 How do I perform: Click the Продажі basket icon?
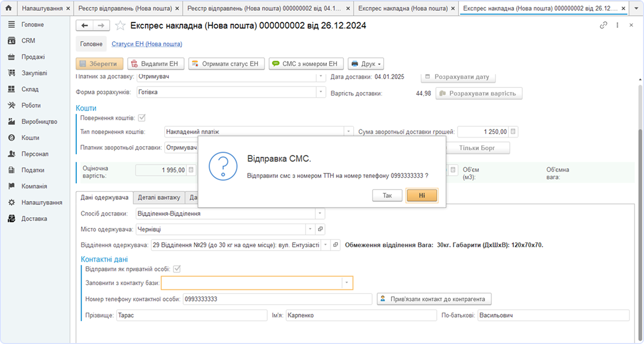(x=12, y=57)
